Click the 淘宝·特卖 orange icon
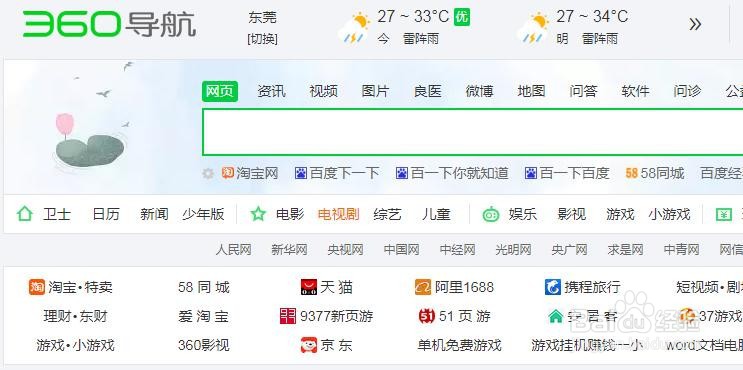 pos(37,287)
